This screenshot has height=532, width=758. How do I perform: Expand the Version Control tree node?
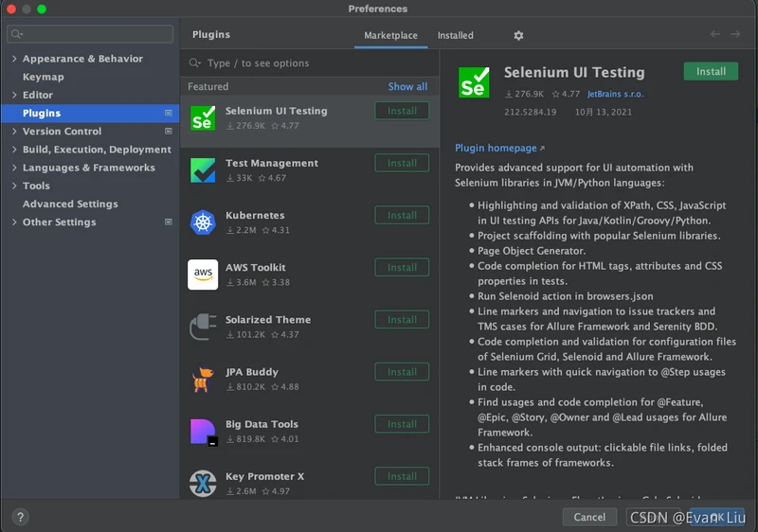pyautogui.click(x=14, y=132)
